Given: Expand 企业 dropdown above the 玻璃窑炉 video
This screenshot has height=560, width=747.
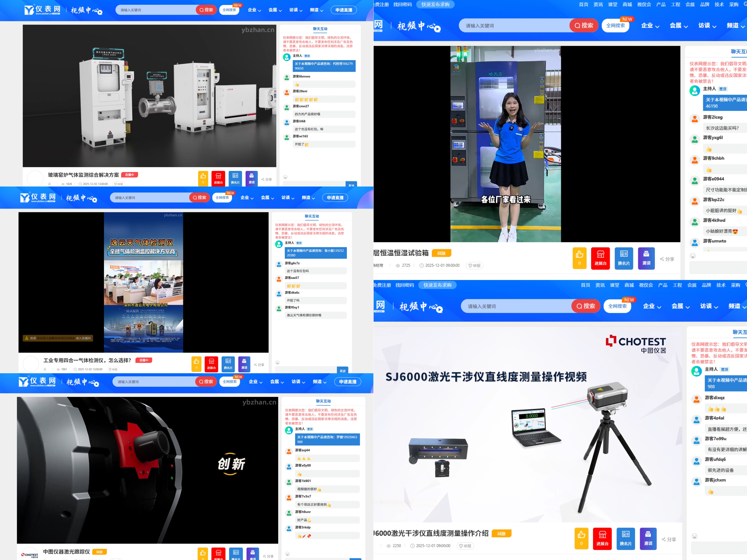Looking at the screenshot, I should tap(254, 10).
